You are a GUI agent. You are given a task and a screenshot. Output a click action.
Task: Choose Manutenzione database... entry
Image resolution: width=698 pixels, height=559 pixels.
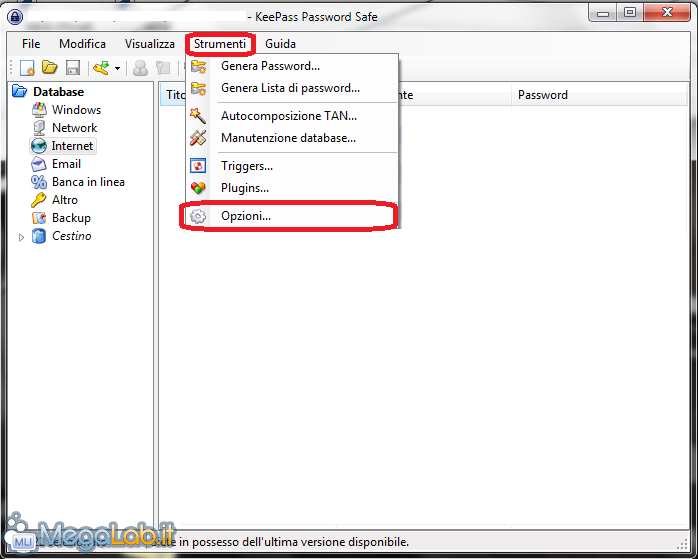pos(292,138)
